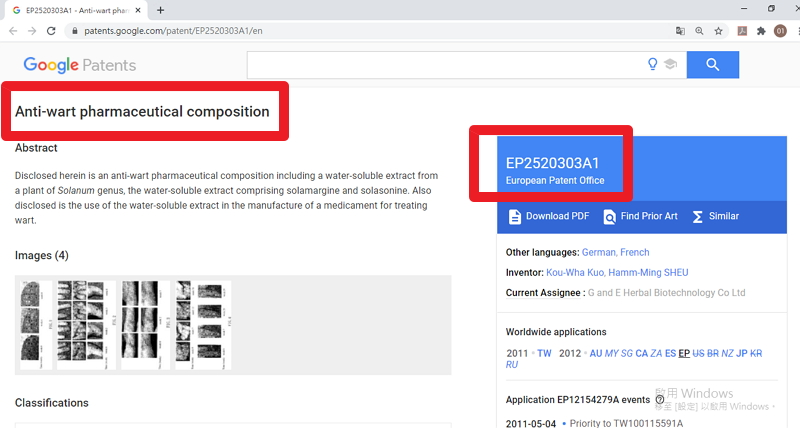Screen dimensions: 800x428
Task: Click the lightbulb icon in search box
Action: 653,65
